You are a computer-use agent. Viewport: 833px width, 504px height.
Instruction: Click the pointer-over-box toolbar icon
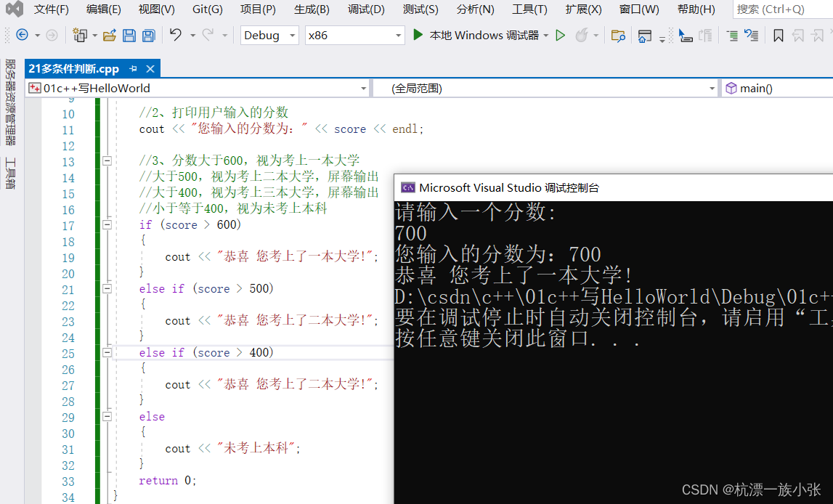point(686,36)
